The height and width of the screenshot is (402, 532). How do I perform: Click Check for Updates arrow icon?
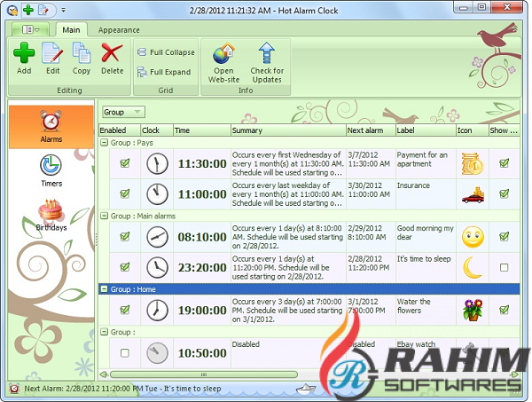267,55
